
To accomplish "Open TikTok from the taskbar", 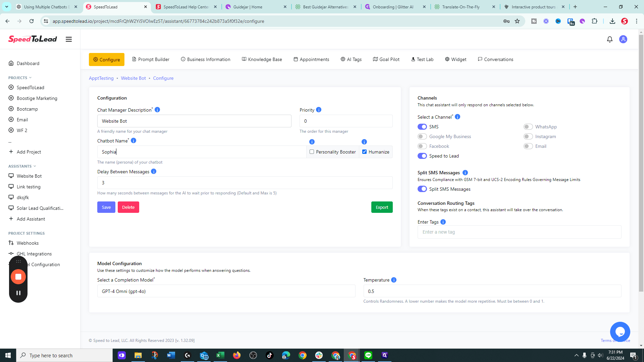I will 270,355.
